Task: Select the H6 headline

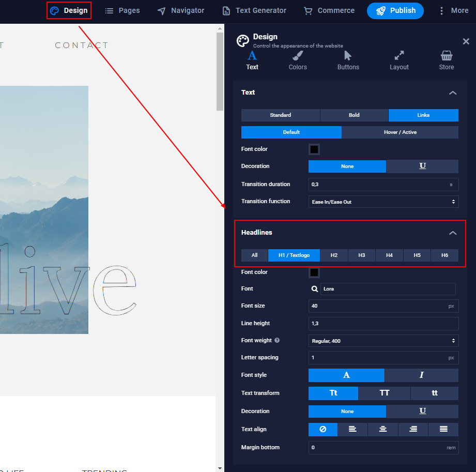Action: [444, 255]
